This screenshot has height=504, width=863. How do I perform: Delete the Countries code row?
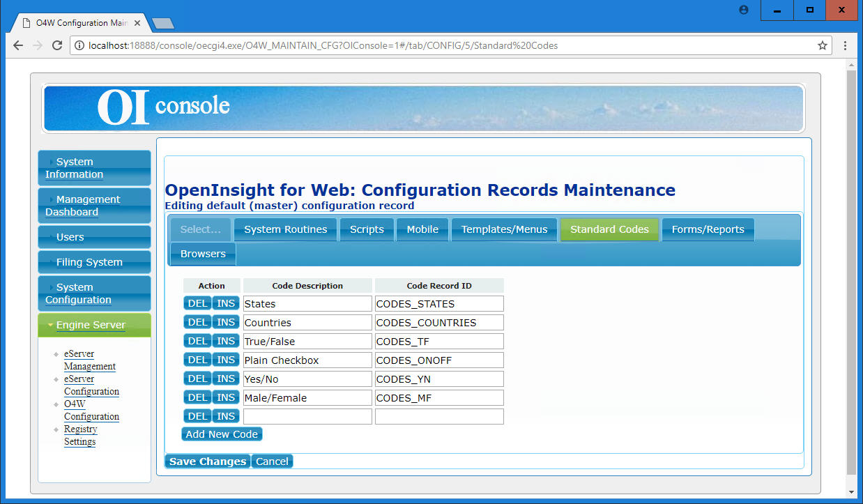pos(198,322)
